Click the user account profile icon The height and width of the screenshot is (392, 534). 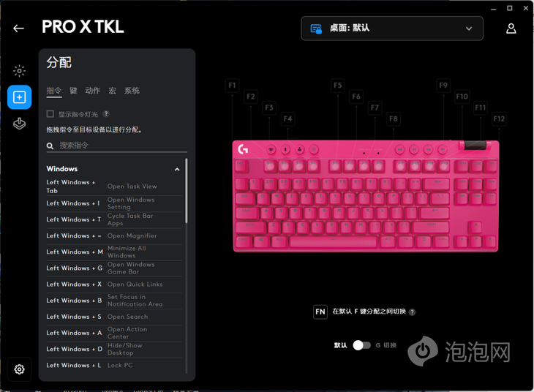[x=511, y=29]
